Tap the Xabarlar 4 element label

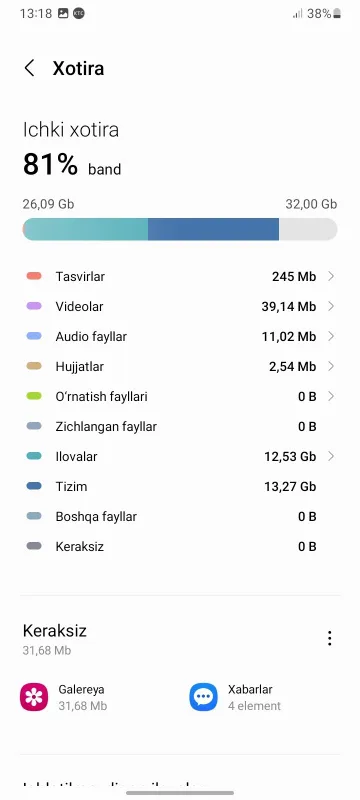(x=254, y=697)
